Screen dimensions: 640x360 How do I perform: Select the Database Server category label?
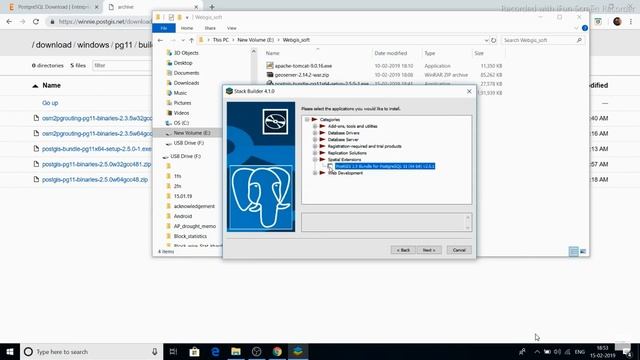[343, 140]
